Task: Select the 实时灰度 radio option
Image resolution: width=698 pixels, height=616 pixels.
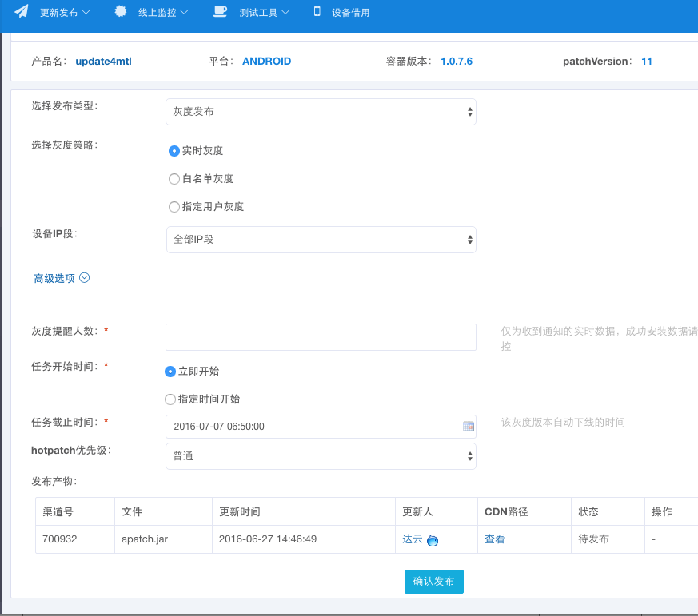Action: click(174, 150)
